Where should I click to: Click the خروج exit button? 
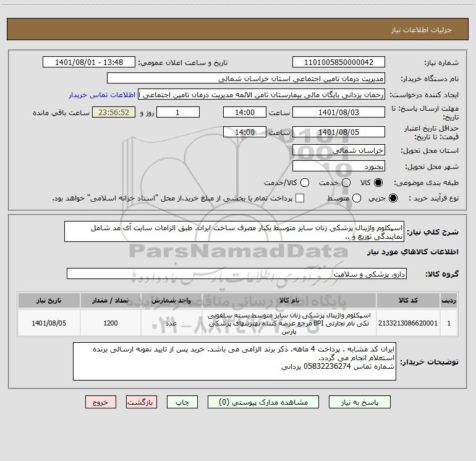(x=101, y=402)
